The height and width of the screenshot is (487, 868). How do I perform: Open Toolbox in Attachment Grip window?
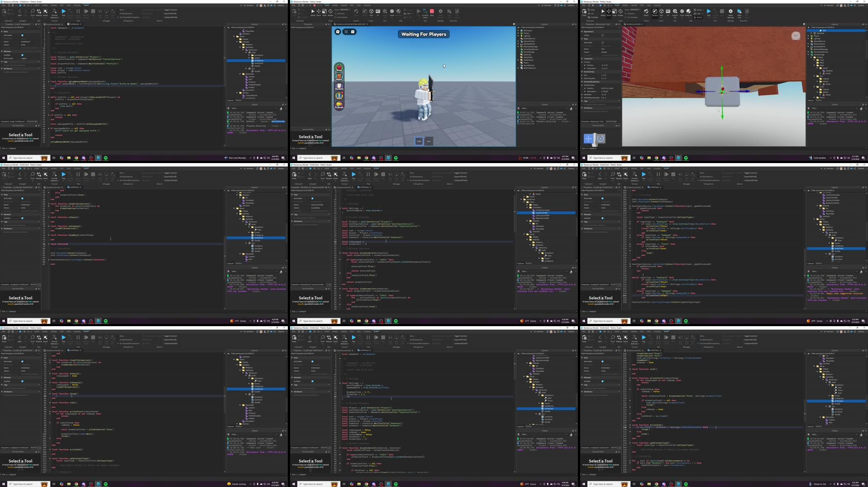click(x=655, y=12)
